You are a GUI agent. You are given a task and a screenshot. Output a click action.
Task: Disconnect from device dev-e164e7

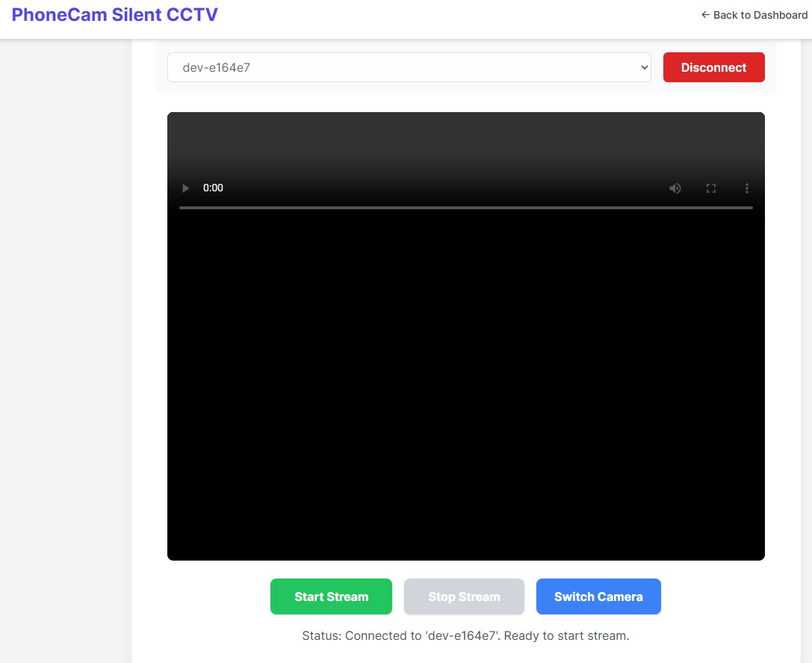[x=713, y=67]
